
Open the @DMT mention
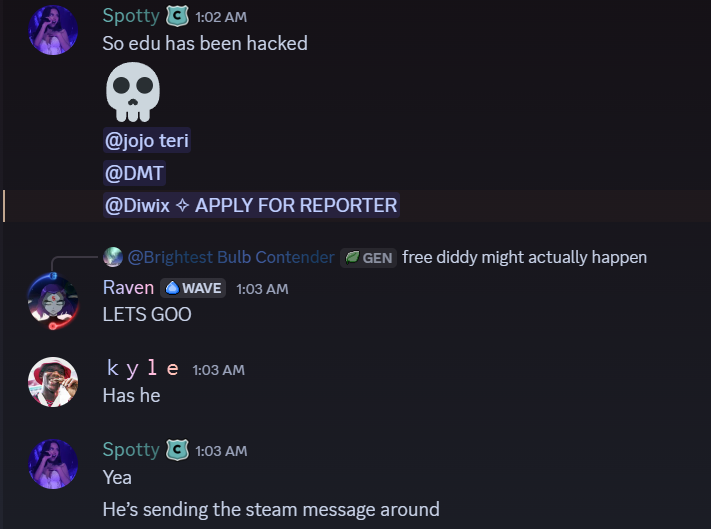(x=134, y=173)
